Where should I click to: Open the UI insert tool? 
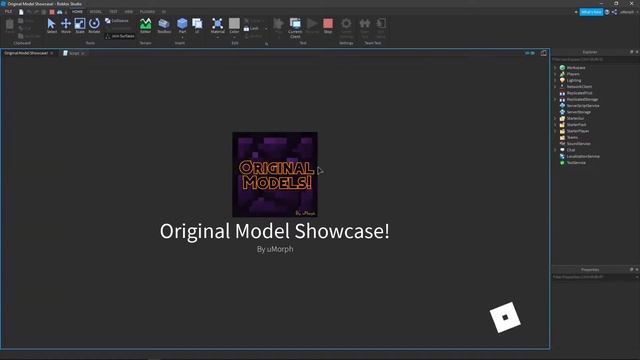pos(197,25)
